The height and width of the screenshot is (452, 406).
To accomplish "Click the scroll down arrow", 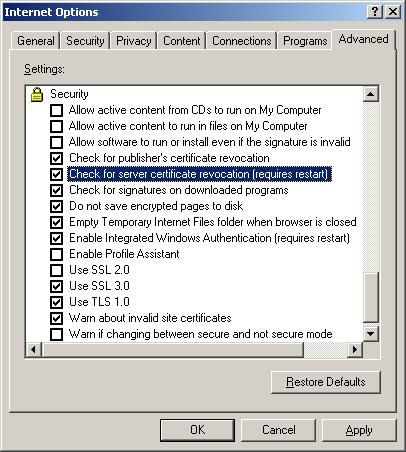I will pyautogui.click(x=370, y=333).
